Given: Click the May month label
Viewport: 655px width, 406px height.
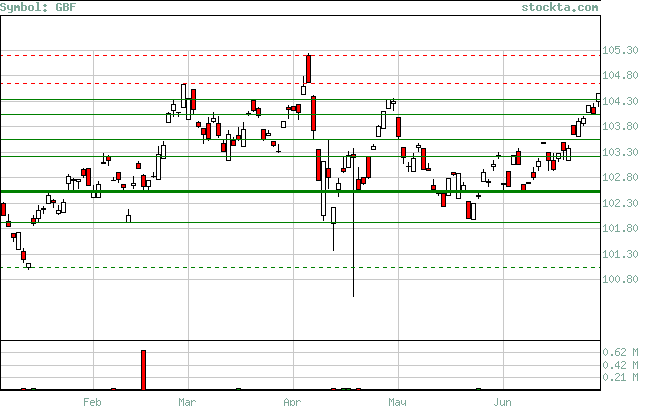Looking at the screenshot, I should pos(397,402).
